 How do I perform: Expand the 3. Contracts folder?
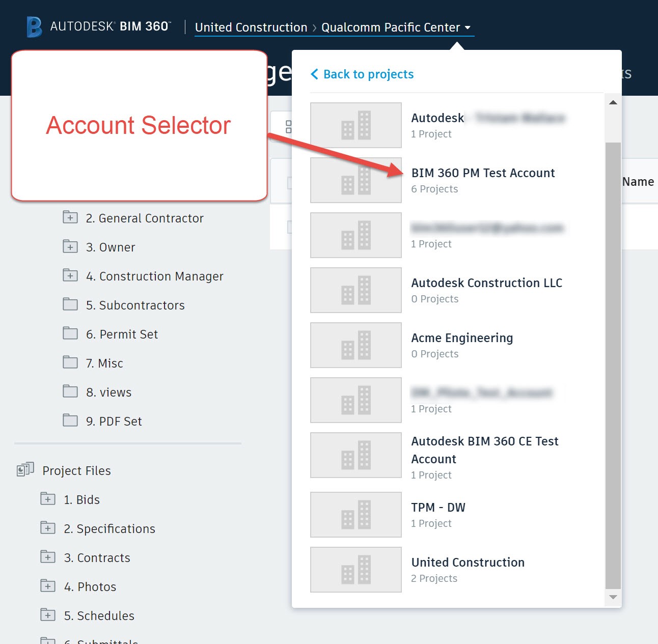point(48,557)
